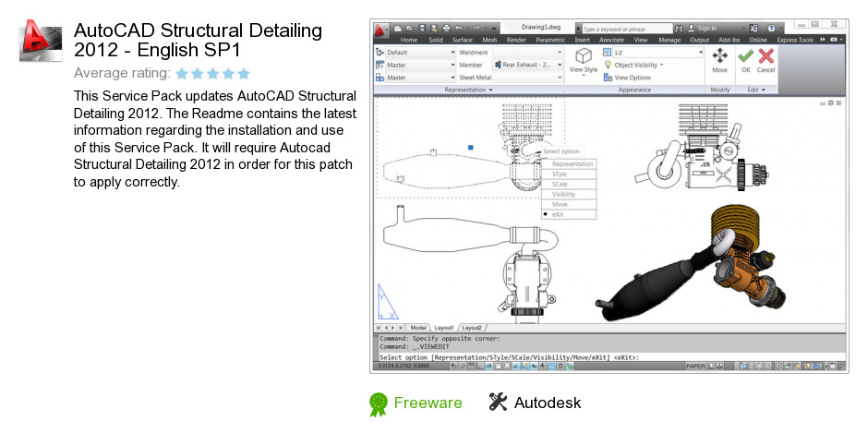Open the Rear Exhaust member dropdown
Viewport: 868px width, 445px height.
(527, 65)
